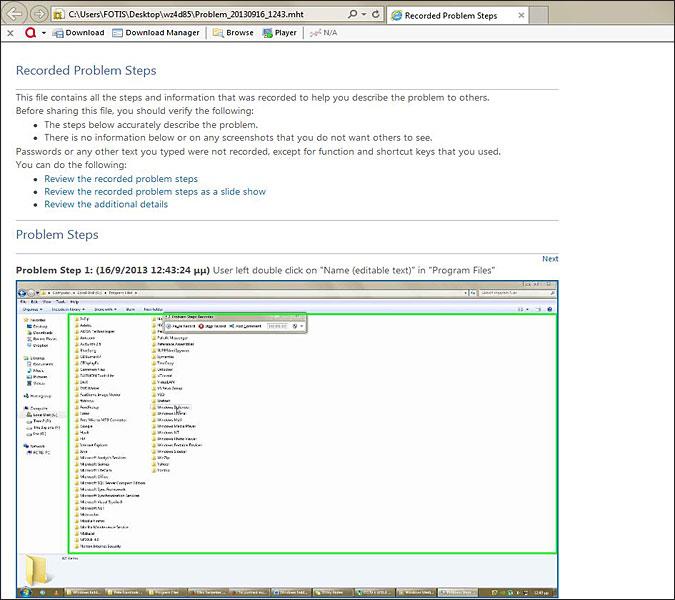The height and width of the screenshot is (600, 675).
Task: Open the slide show review link
Action: [155, 191]
